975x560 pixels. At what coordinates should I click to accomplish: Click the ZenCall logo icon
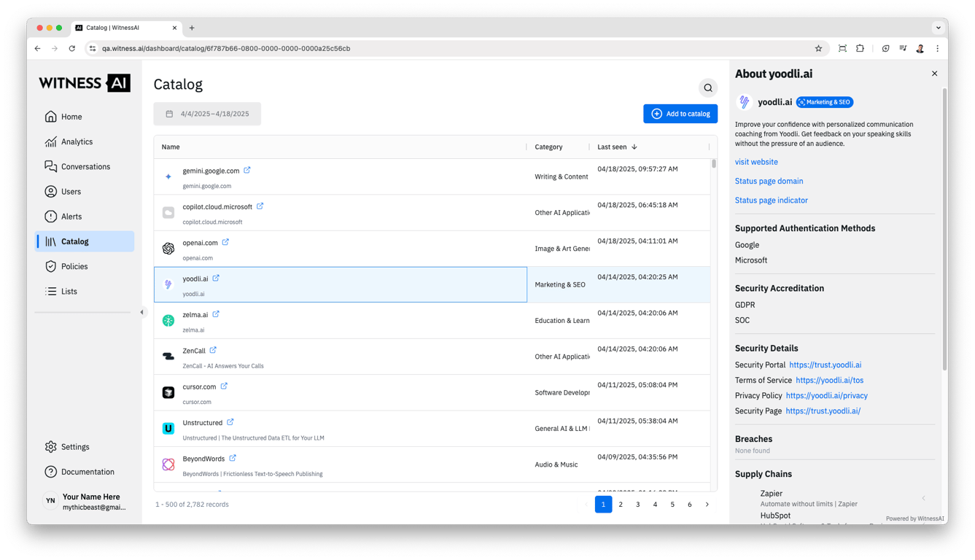coord(168,357)
